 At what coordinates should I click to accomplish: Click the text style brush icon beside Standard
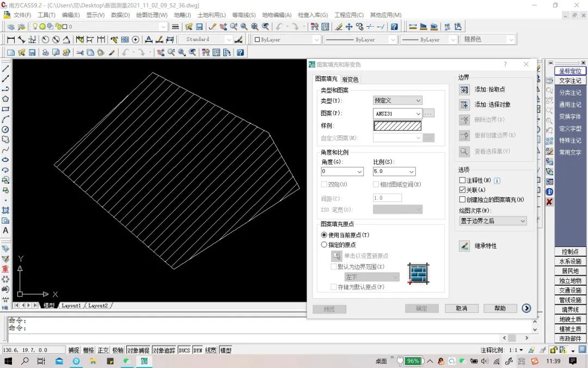(x=238, y=39)
